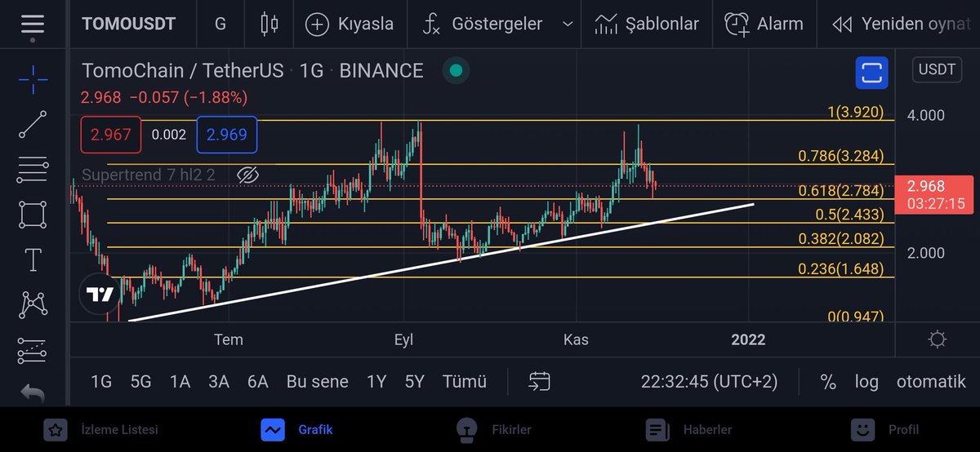Open the Profil profile tab
This screenshot has width=980, height=452.
click(884, 429)
